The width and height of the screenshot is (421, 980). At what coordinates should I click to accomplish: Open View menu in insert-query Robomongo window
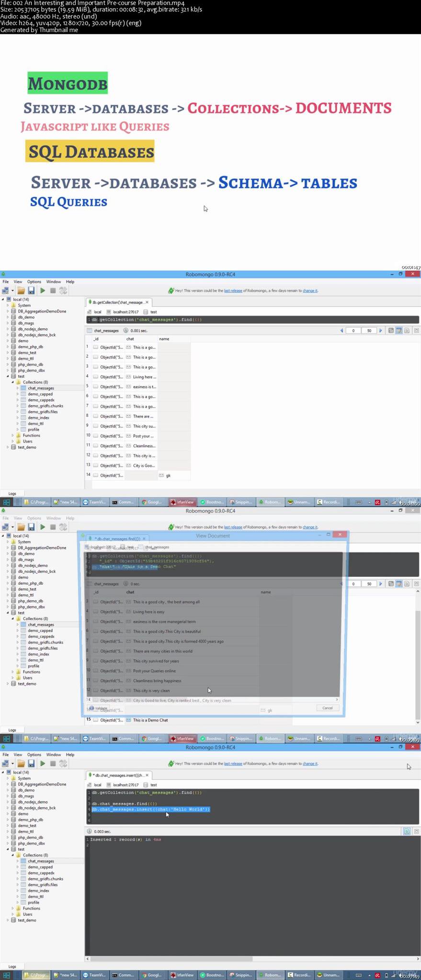point(18,755)
